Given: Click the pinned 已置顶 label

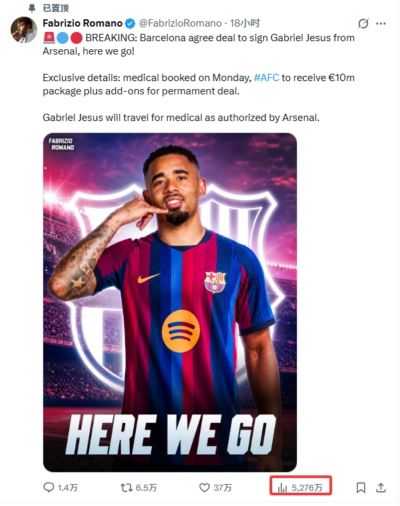Looking at the screenshot, I should click(x=56, y=8).
